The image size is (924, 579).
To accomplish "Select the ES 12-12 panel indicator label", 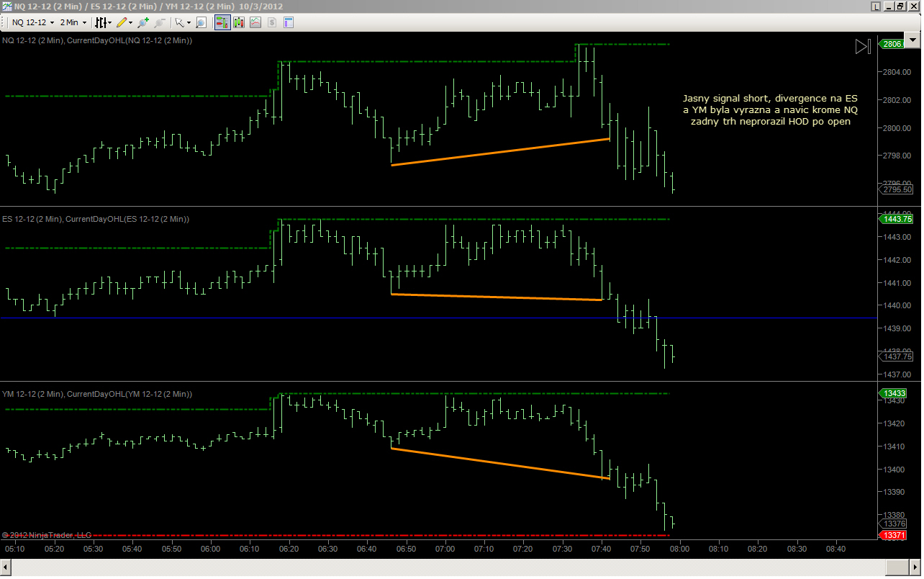I will pos(96,219).
